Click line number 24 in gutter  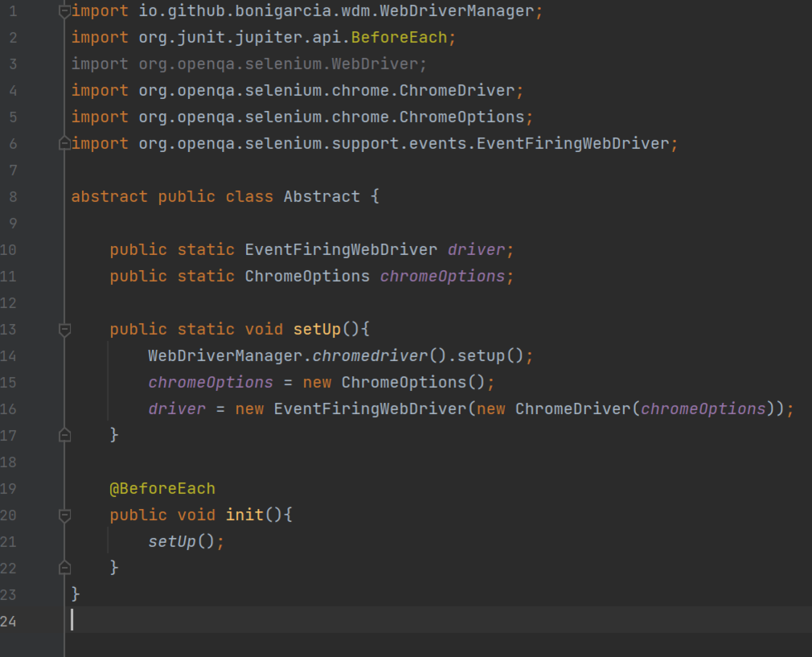click(x=8, y=622)
